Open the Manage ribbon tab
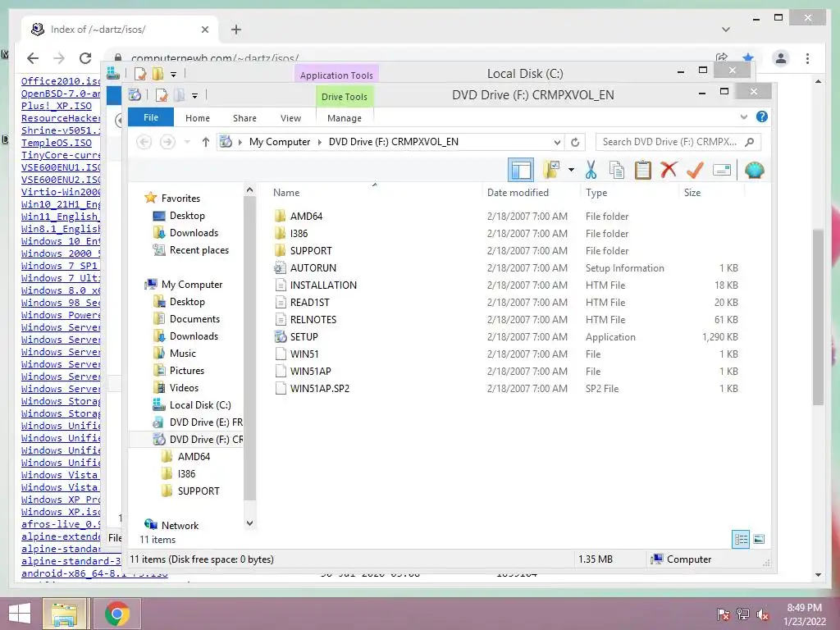840x630 pixels. pyautogui.click(x=345, y=118)
